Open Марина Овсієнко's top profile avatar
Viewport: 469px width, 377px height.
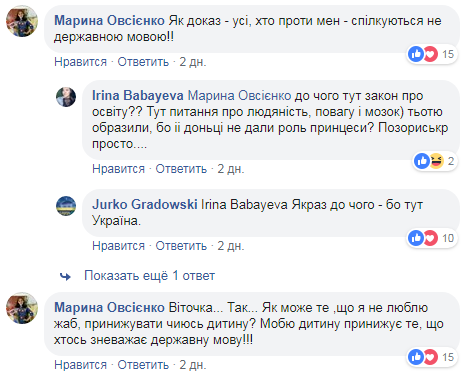(22, 21)
